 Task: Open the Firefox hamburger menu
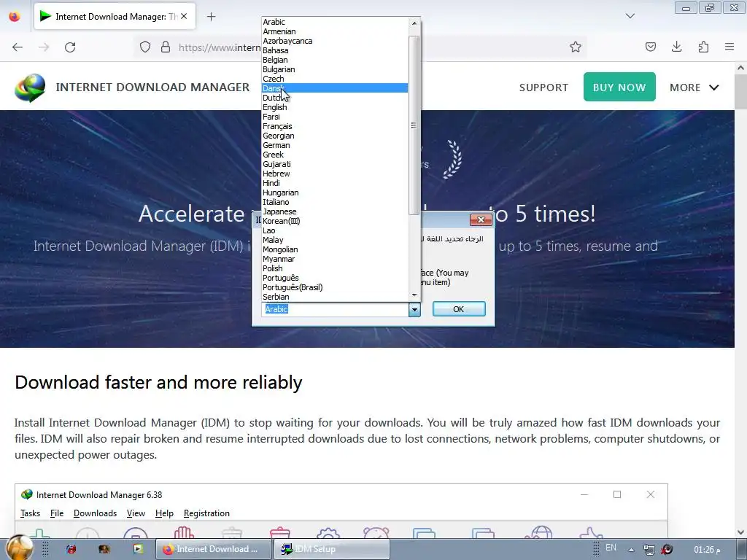729,47
